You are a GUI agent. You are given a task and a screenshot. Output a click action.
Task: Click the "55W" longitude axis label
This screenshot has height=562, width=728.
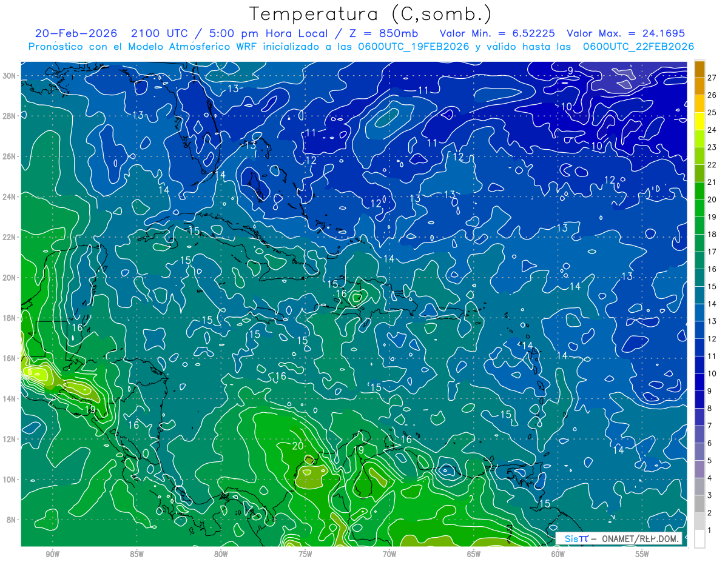pos(642,555)
